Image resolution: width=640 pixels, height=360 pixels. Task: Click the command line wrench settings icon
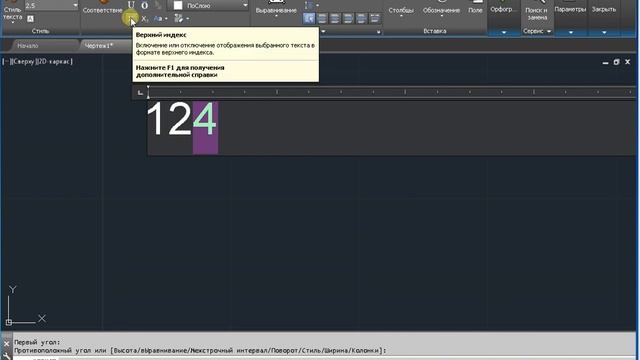tap(6, 356)
